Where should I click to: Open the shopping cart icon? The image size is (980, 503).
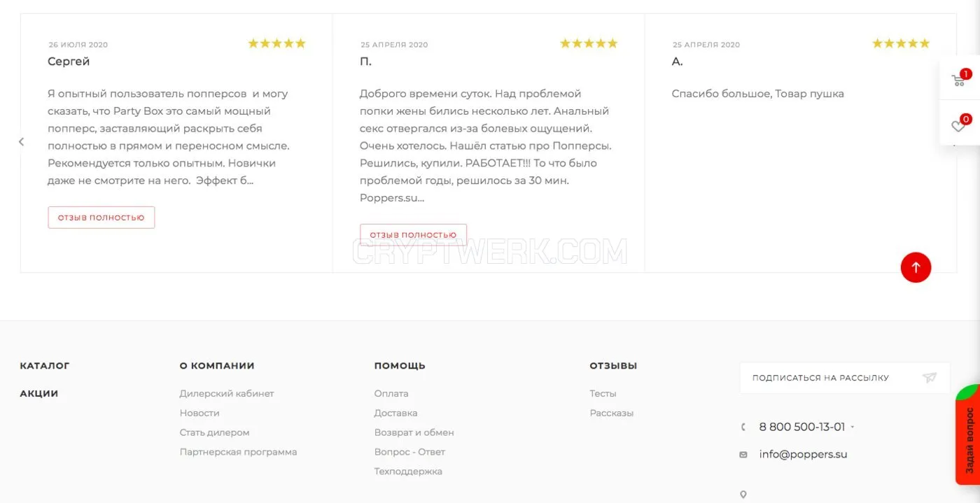[960, 79]
